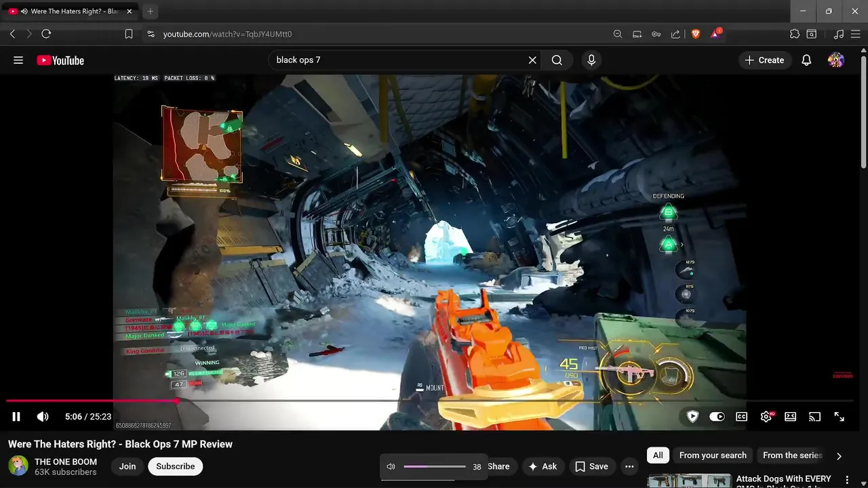Select the 'Were The Haters Right?' browser tab

click(71, 12)
